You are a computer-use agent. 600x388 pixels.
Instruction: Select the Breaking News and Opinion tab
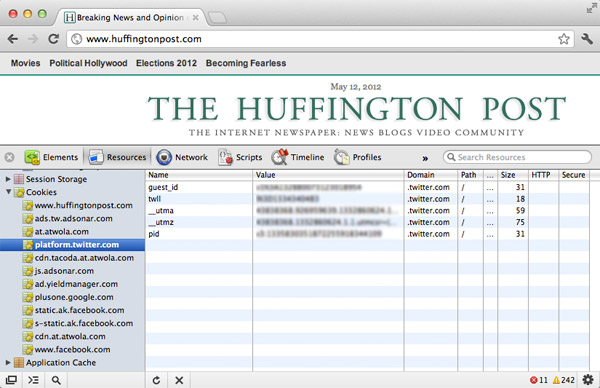coord(130,18)
